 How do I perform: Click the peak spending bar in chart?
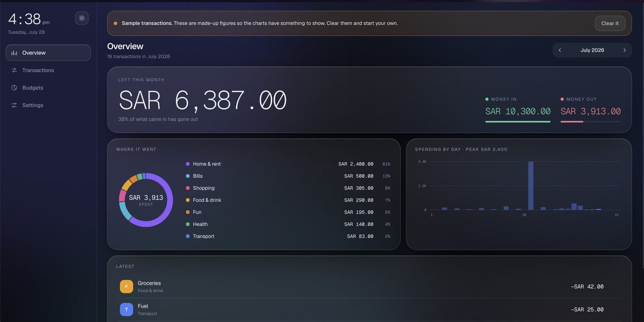pyautogui.click(x=531, y=186)
